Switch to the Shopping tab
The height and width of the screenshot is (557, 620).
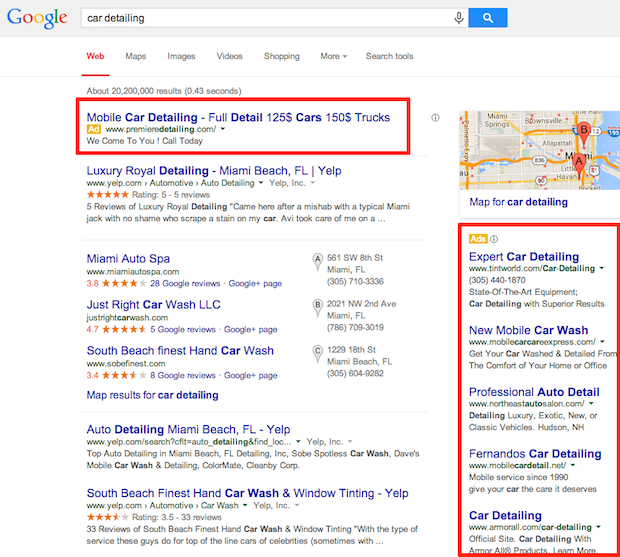(282, 56)
